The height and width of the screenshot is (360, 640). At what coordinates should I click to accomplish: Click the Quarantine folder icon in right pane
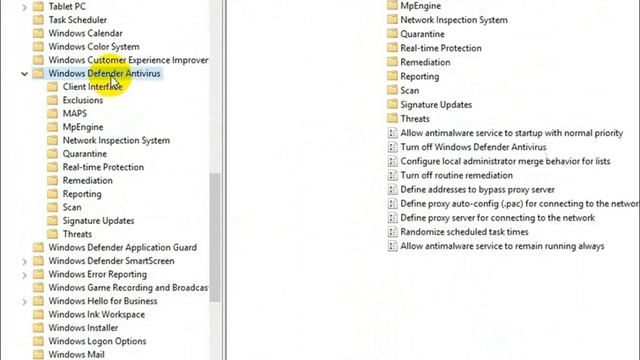(x=392, y=34)
